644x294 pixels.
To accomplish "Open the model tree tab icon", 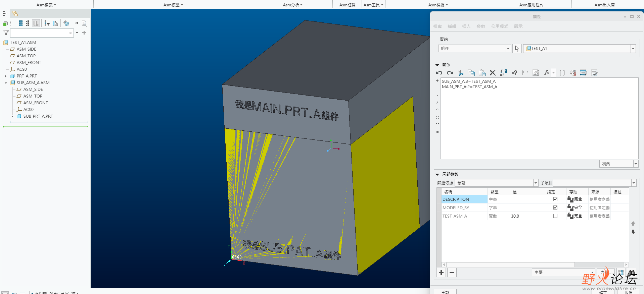I will click(x=5, y=13).
